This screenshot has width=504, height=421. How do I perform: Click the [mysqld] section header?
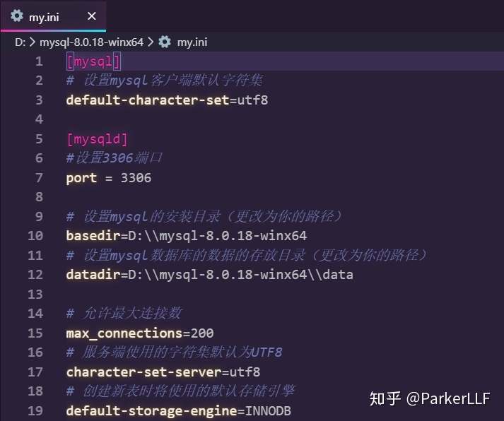pos(97,139)
